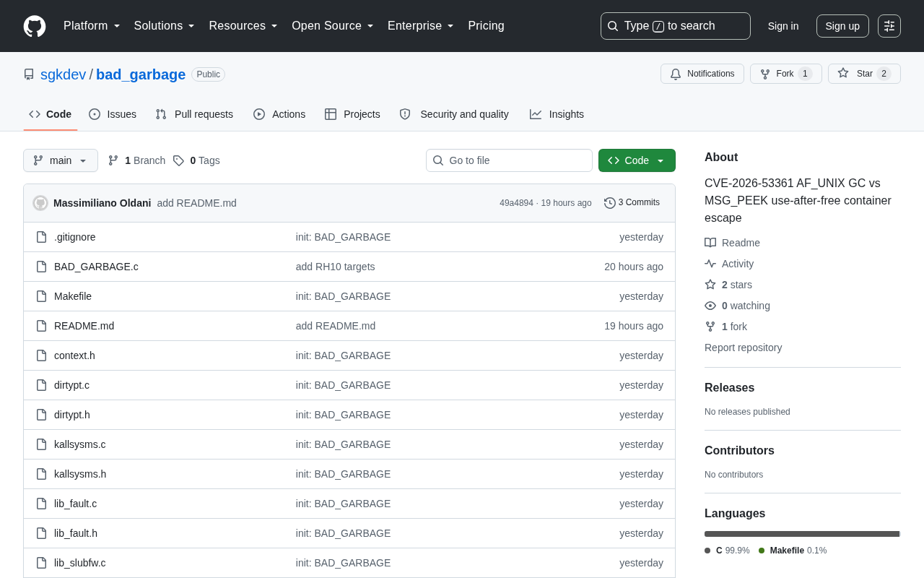This screenshot has height=578, width=924.
Task: Open the Insights tab
Action: pos(557,114)
